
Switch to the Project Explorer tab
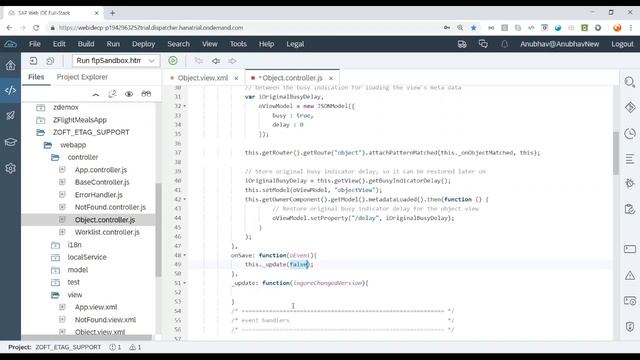click(82, 77)
